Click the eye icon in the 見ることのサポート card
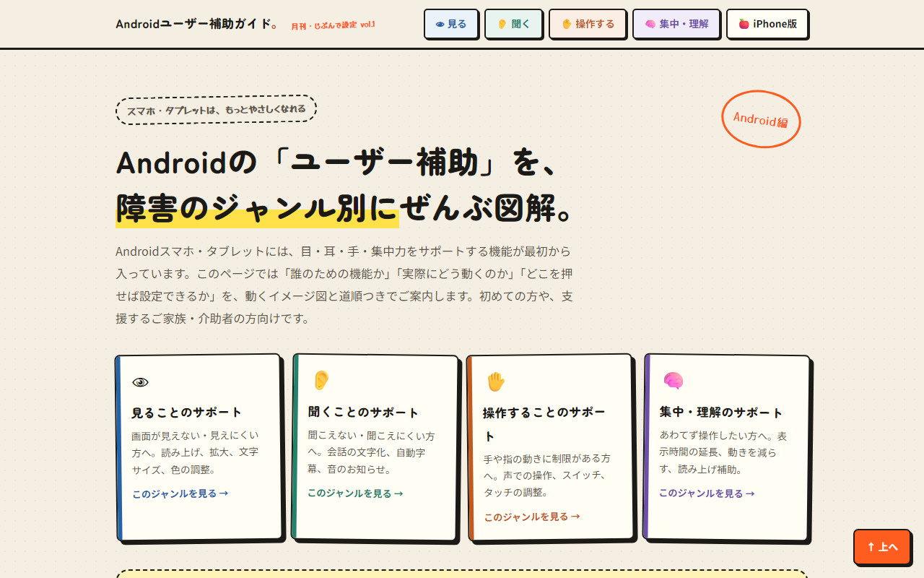 (140, 382)
